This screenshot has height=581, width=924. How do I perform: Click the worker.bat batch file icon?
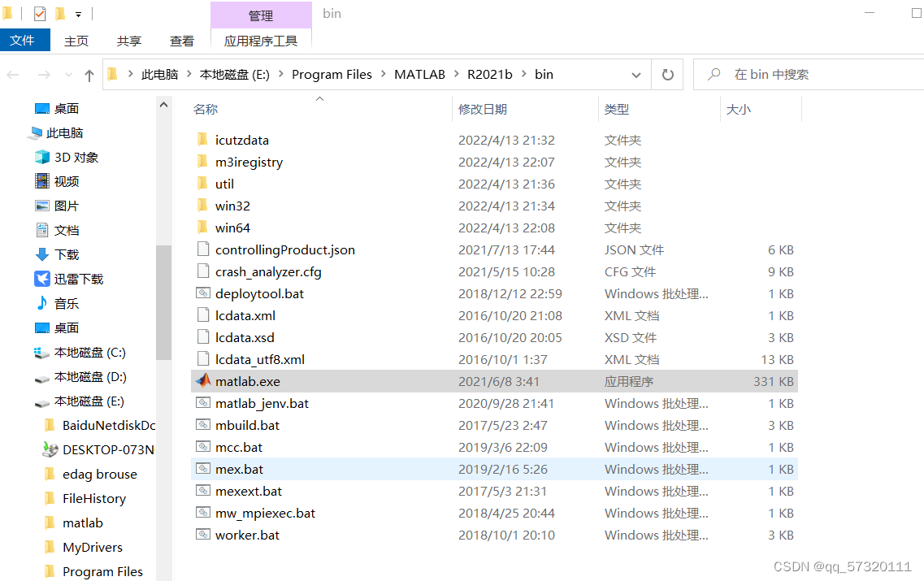203,535
